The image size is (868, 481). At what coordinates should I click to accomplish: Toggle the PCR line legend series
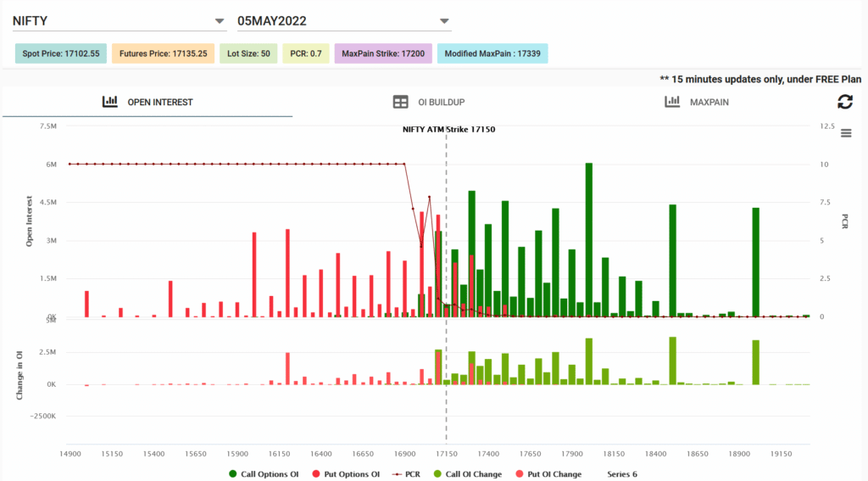pos(406,474)
